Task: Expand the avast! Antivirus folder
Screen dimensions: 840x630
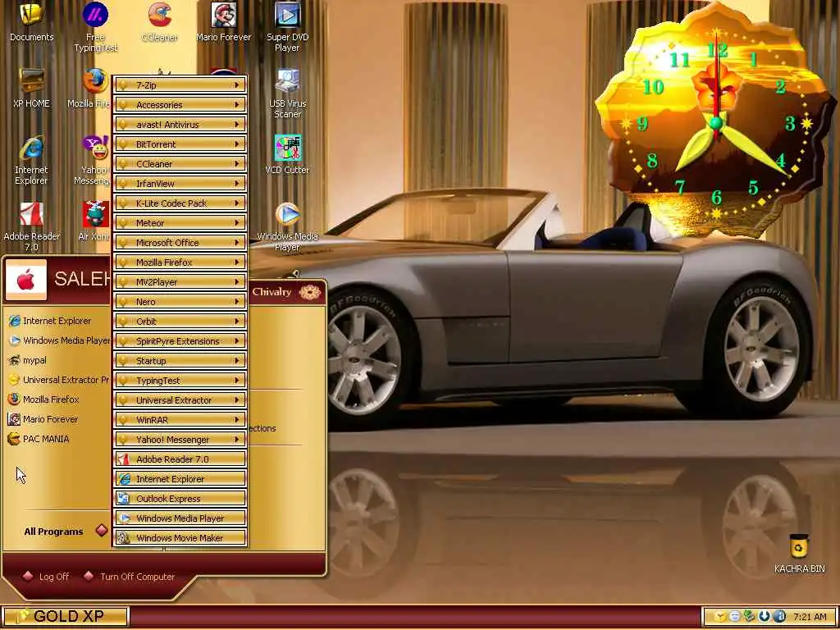Action: pyautogui.click(x=180, y=125)
